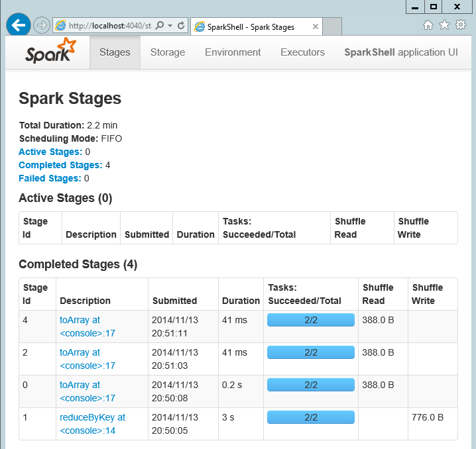Open the browser Home page icon
The height and width of the screenshot is (449, 476).
(428, 25)
